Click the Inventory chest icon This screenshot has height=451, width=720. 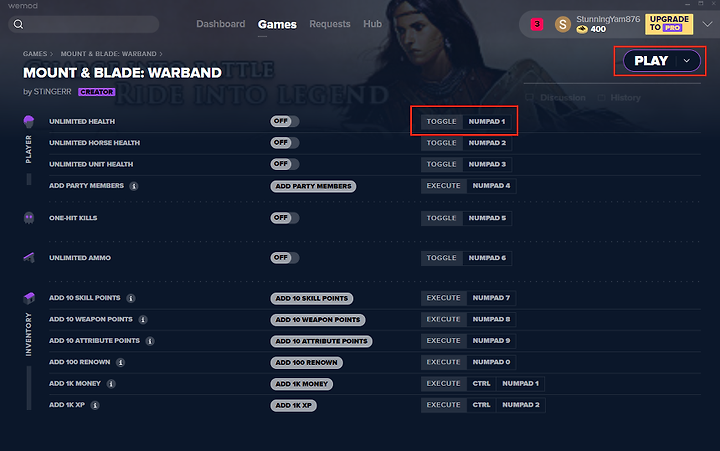point(29,298)
